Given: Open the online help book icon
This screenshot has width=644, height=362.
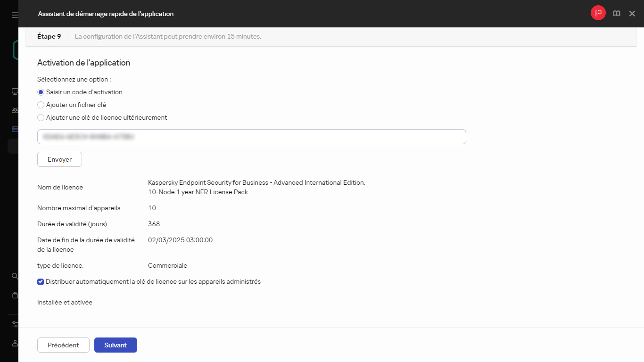Looking at the screenshot, I should coord(616,13).
